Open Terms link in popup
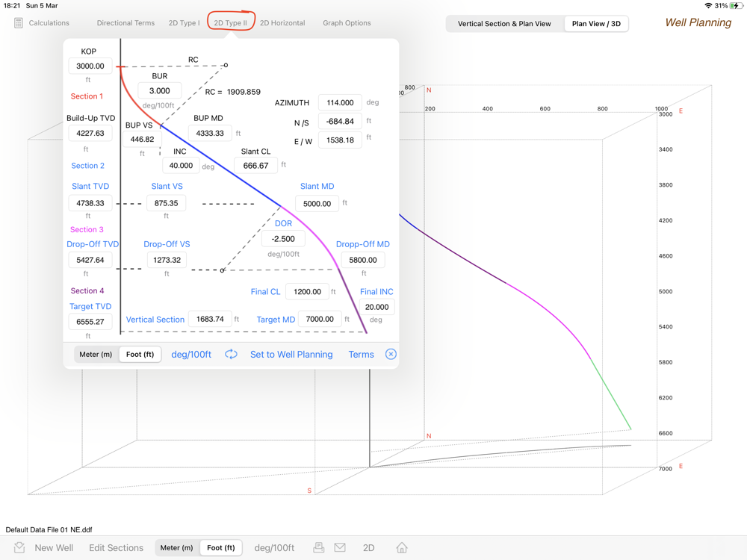747x560 pixels. coord(361,354)
